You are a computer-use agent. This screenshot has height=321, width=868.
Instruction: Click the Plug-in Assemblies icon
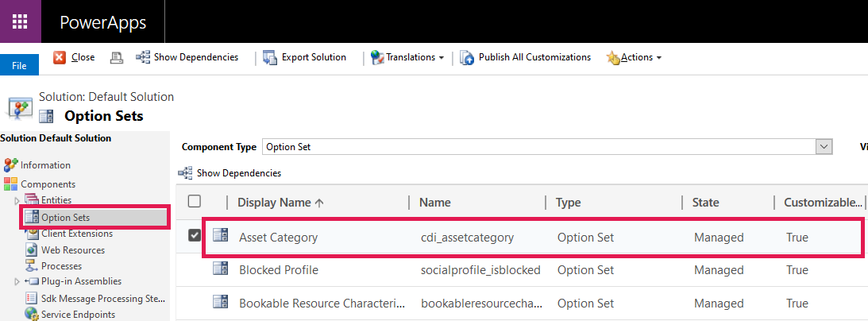(32, 282)
